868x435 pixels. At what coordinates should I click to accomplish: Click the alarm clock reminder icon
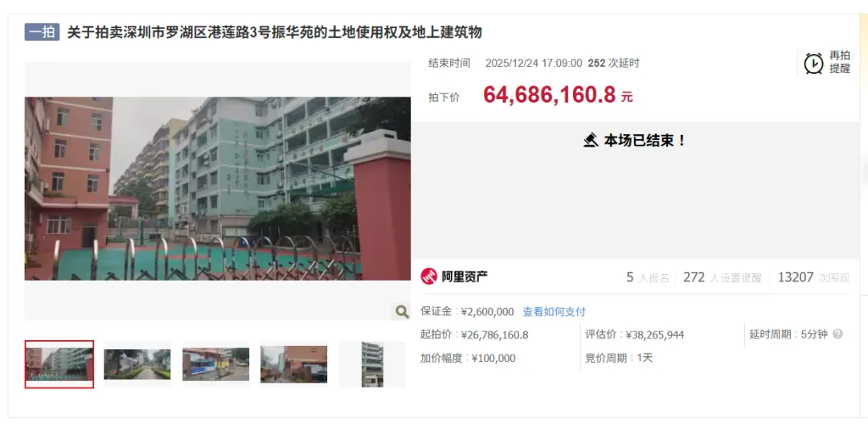[x=813, y=64]
